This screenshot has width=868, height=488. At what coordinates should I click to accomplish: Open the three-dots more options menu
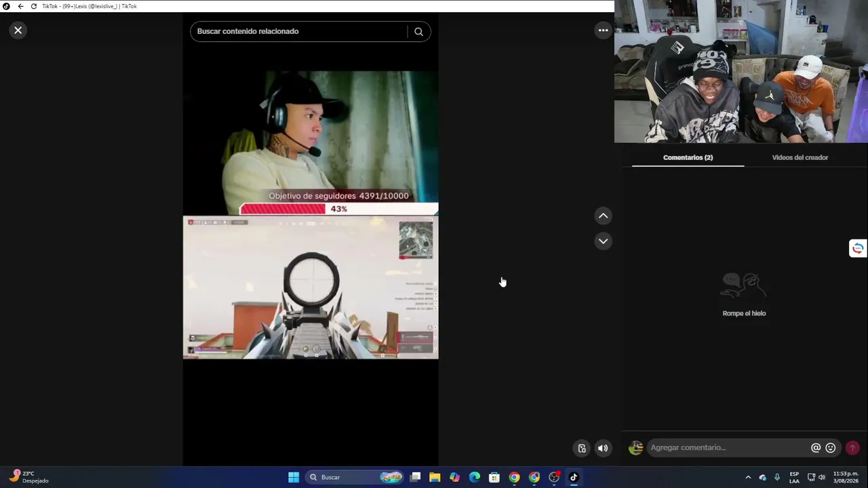pyautogui.click(x=603, y=30)
